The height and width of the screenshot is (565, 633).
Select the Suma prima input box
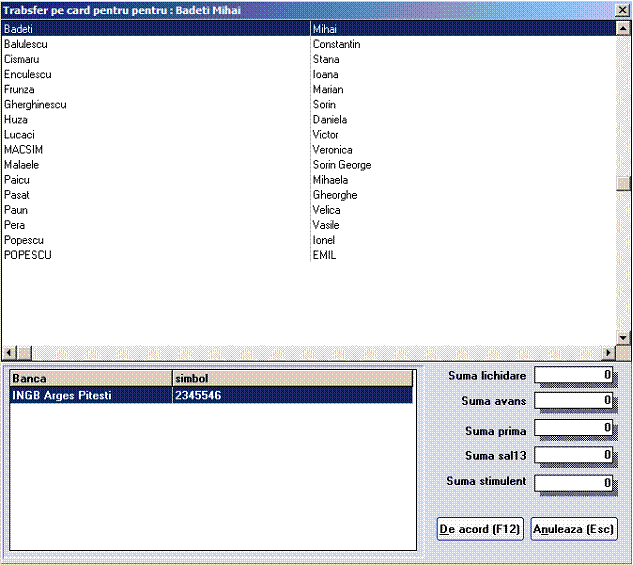tap(574, 431)
